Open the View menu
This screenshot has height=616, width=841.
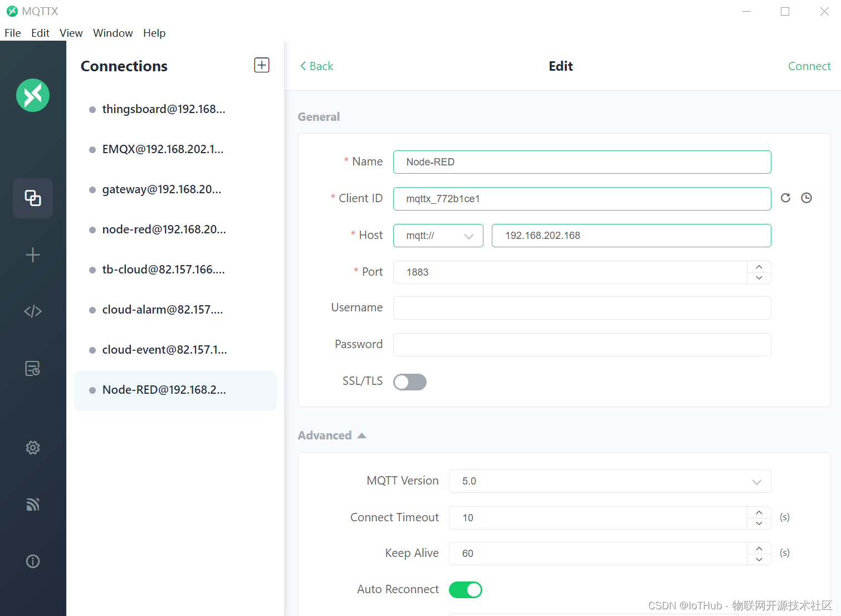coord(71,33)
